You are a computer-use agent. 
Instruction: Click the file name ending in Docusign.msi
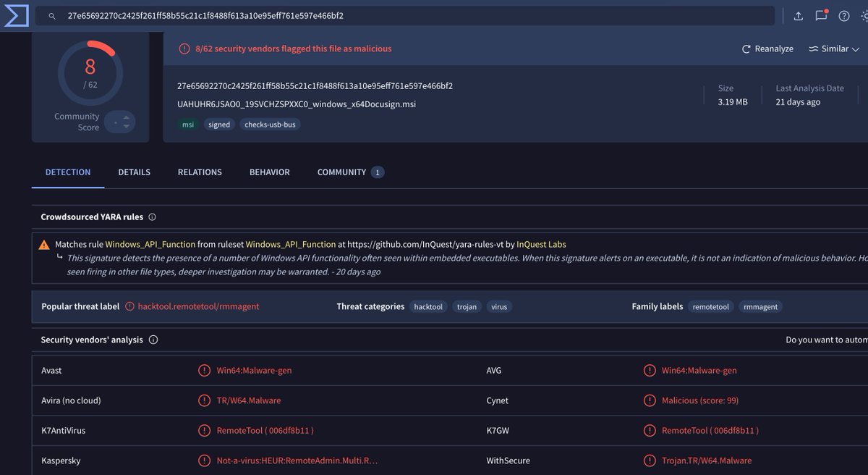tap(297, 104)
